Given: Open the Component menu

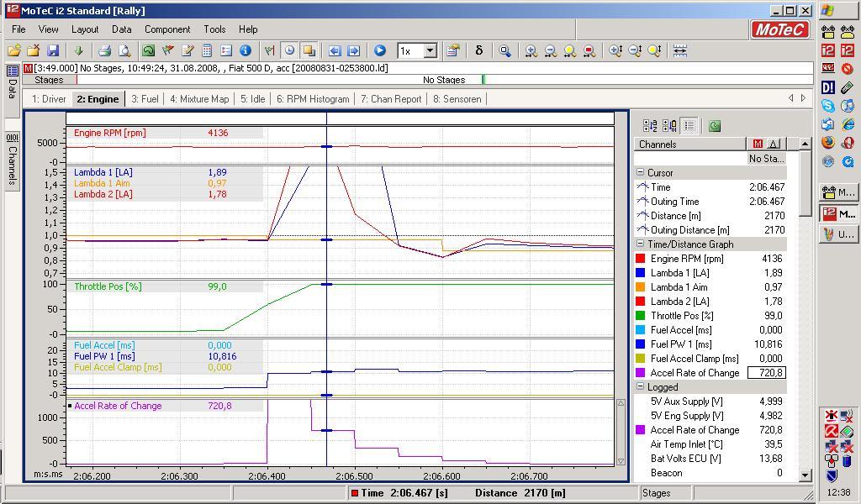Looking at the screenshot, I should (167, 29).
